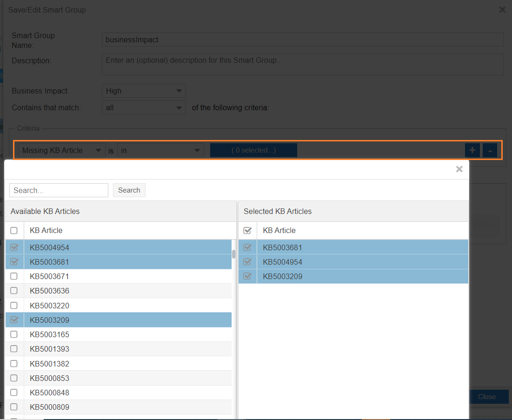This screenshot has width=512, height=420.
Task: Focus the KB article Search field
Action: point(59,190)
